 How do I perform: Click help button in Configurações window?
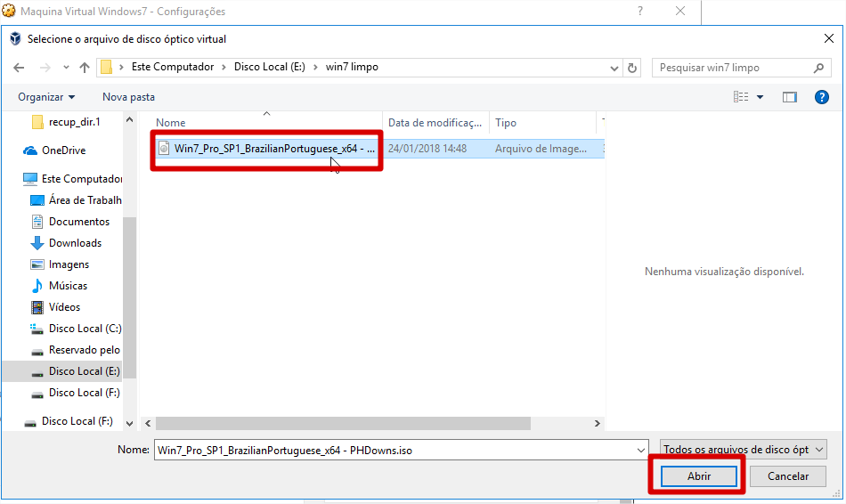(x=640, y=12)
